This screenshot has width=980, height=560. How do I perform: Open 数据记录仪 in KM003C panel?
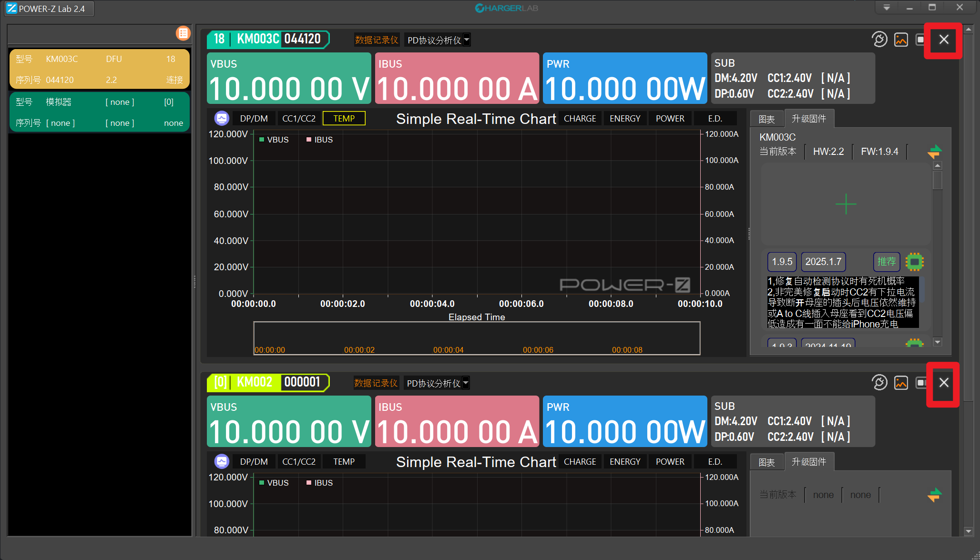click(x=377, y=40)
